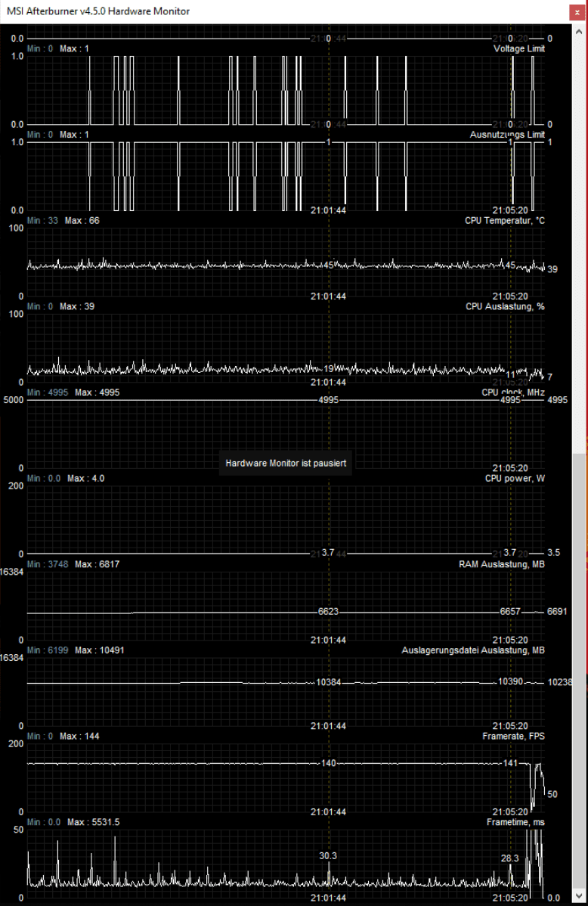The height and width of the screenshot is (906, 588).
Task: Click the 'Min : 3748' RAM value
Action: coord(48,564)
